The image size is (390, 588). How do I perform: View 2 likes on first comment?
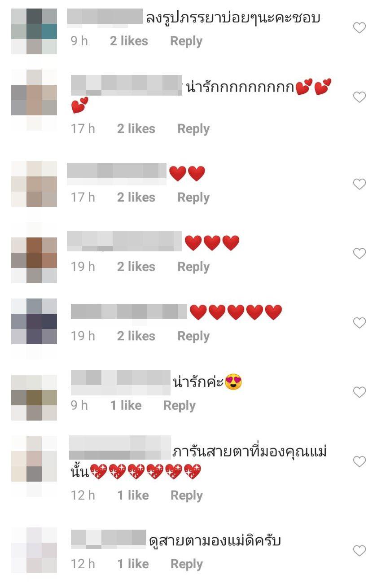coord(129,41)
